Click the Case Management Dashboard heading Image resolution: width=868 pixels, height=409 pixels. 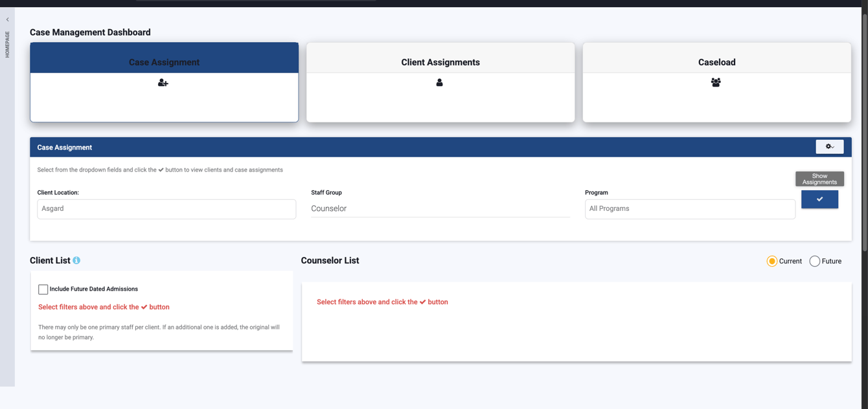[89, 32]
